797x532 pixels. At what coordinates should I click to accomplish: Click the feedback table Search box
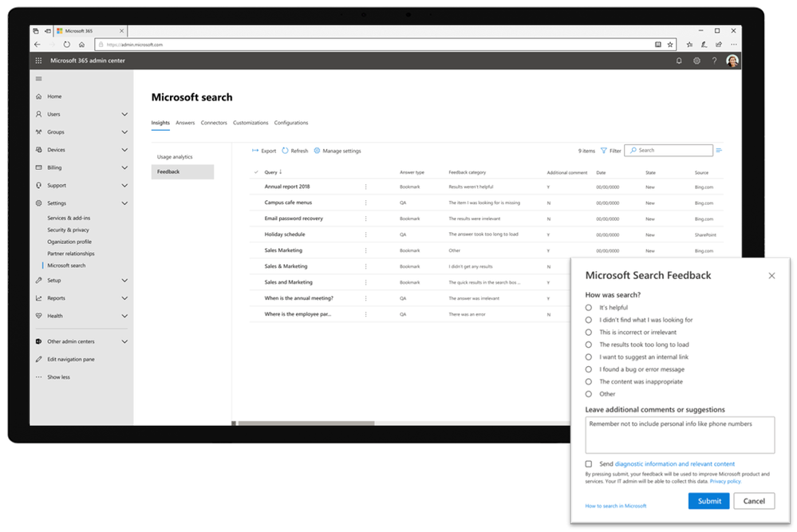(x=669, y=151)
